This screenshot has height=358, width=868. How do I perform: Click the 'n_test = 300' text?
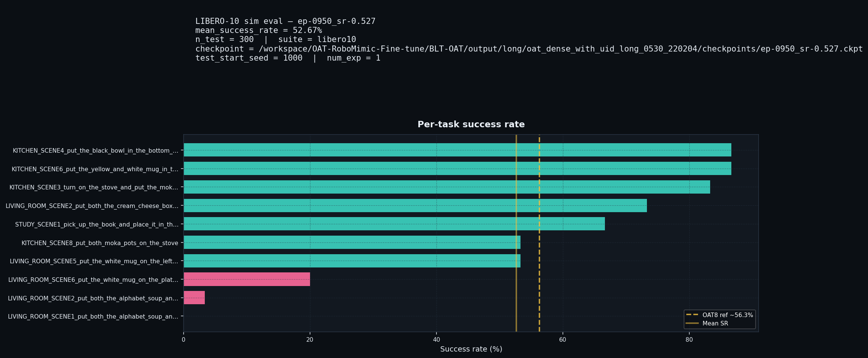coord(224,40)
